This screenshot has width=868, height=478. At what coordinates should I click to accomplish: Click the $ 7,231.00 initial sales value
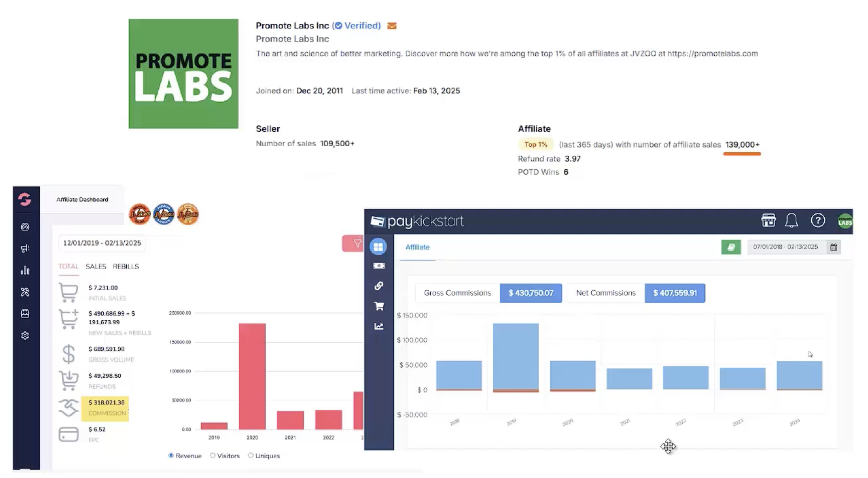tap(103, 288)
